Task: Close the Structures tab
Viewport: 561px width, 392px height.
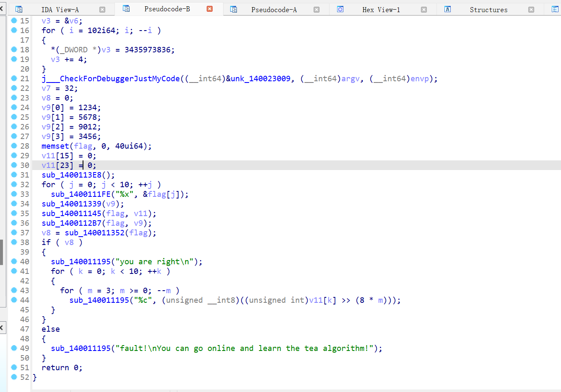Action: point(531,10)
